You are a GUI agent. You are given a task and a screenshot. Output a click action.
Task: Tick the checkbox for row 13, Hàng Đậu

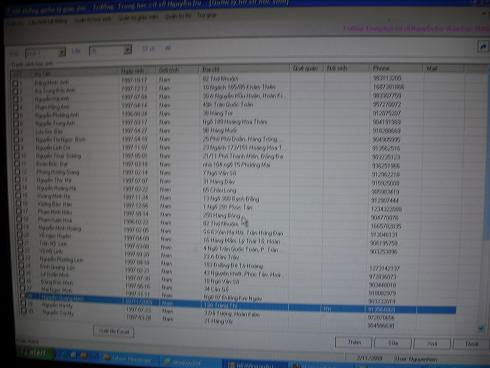(17, 180)
